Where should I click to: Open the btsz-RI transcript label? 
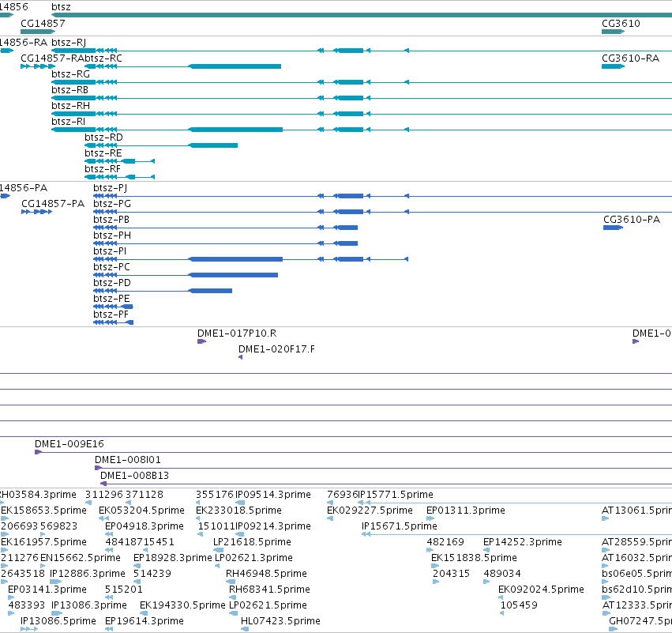(x=68, y=122)
